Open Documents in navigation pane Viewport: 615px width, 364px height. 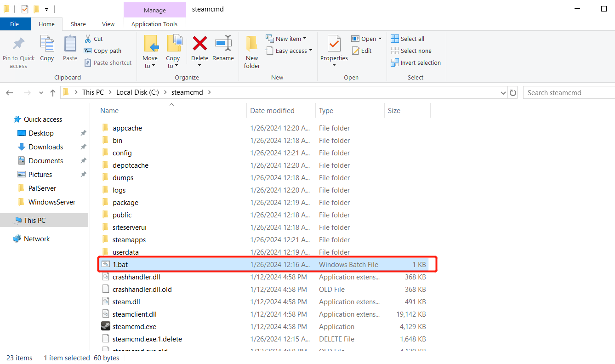point(46,160)
